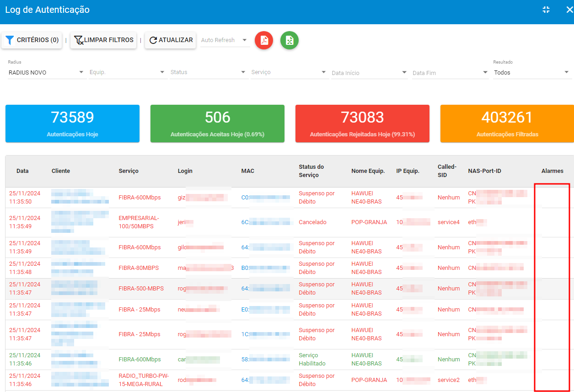Click POP-GRANJA in the RADIO_TURBO row
This screenshot has width=574, height=392.
click(369, 380)
